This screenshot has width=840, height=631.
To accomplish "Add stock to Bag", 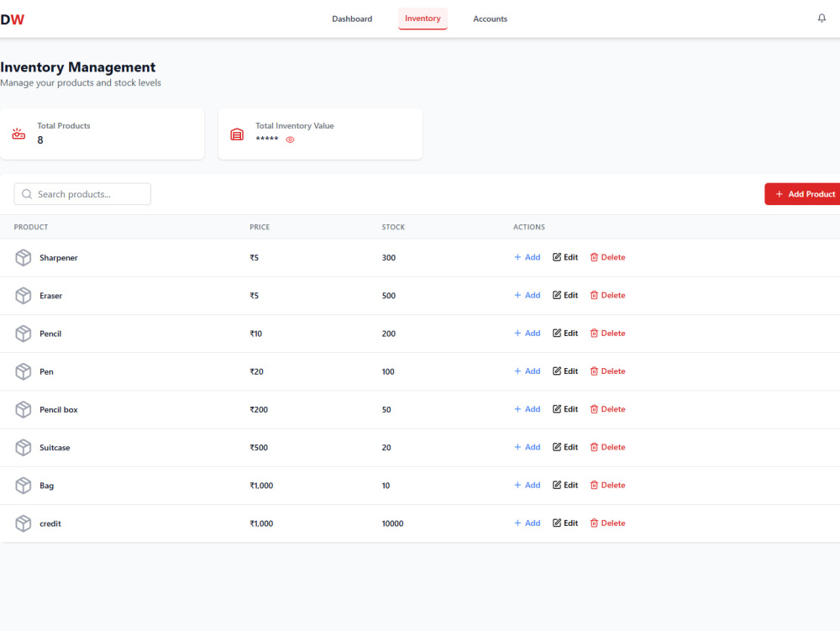I will pyautogui.click(x=528, y=486).
